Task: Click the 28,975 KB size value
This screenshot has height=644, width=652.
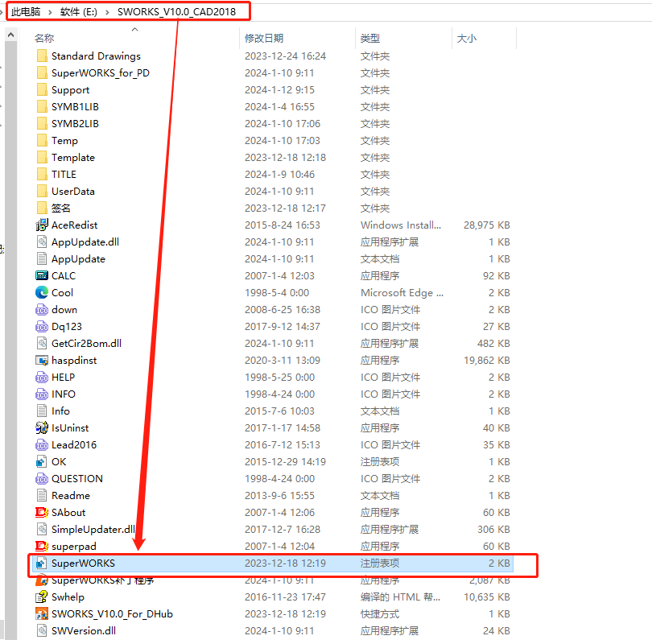Action: coord(486,225)
